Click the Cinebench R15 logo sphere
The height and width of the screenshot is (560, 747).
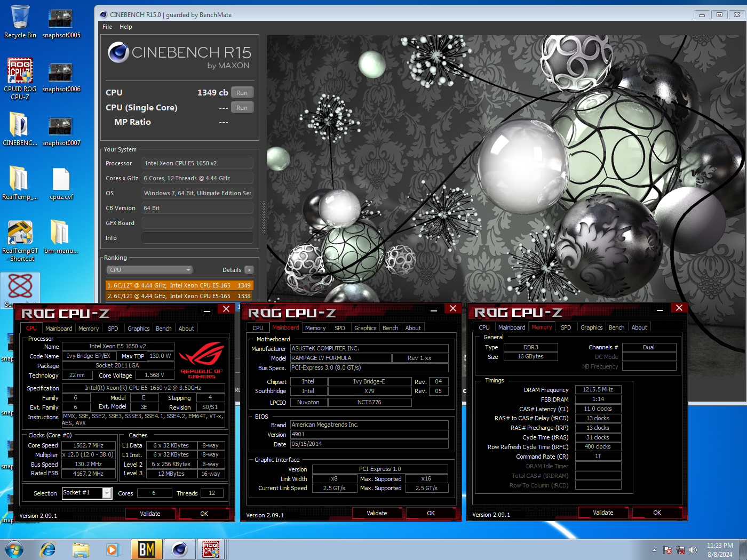click(118, 52)
